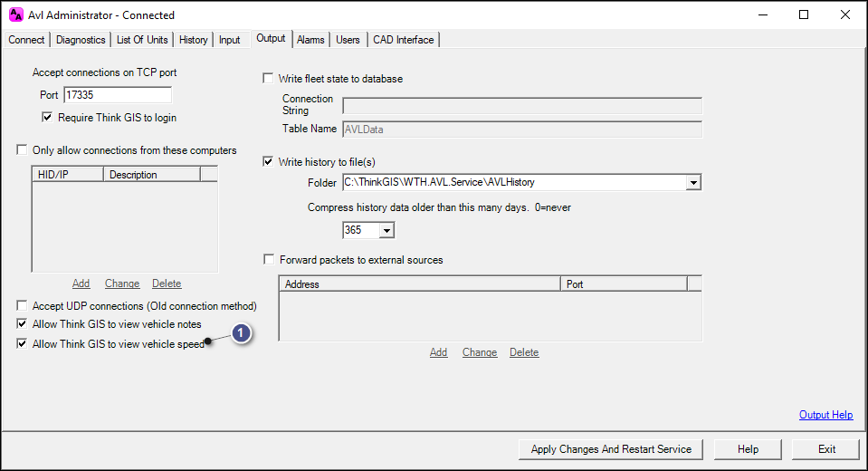Screen dimensions: 868x471
Task: Open the CAD Interface tab
Action: click(x=404, y=40)
